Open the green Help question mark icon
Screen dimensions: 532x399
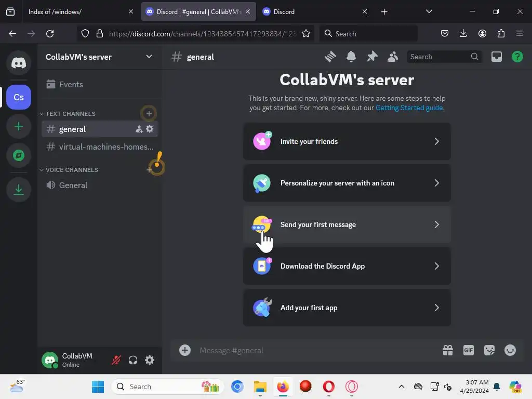click(x=517, y=57)
